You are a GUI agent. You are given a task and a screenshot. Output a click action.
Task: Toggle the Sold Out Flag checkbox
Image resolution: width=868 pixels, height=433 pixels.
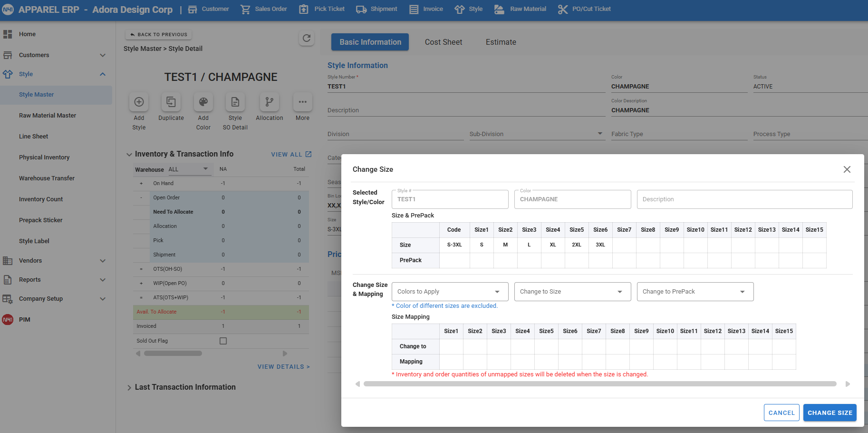223,341
